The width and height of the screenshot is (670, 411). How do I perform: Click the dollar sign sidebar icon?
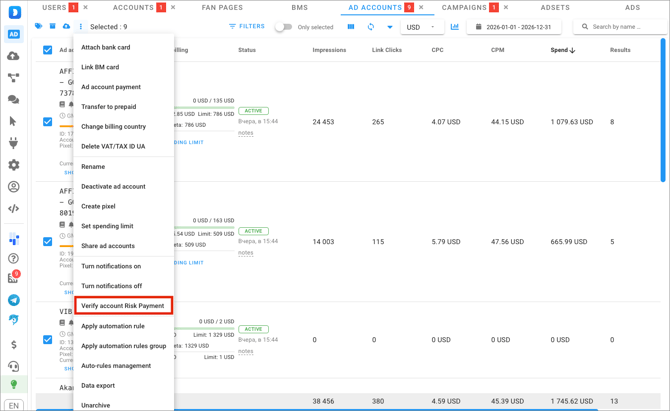click(13, 344)
